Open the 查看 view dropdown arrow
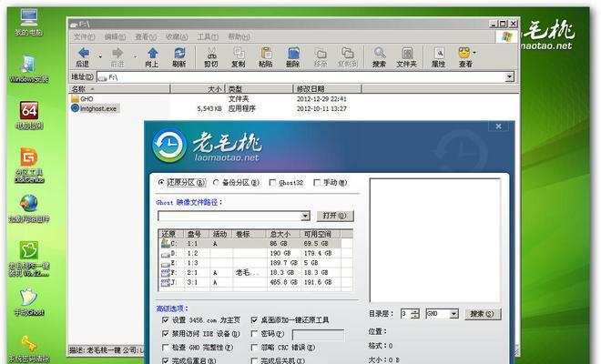The width and height of the screenshot is (601, 364). coord(474,53)
